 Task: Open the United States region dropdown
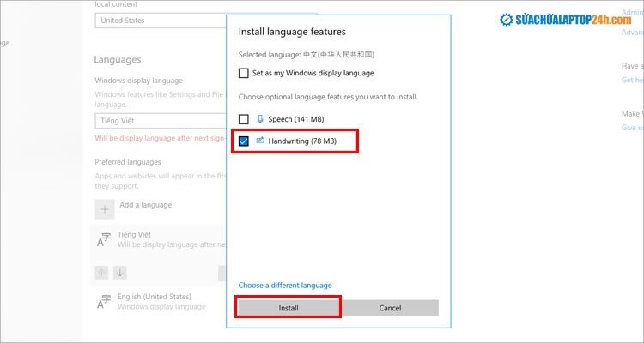click(x=159, y=20)
